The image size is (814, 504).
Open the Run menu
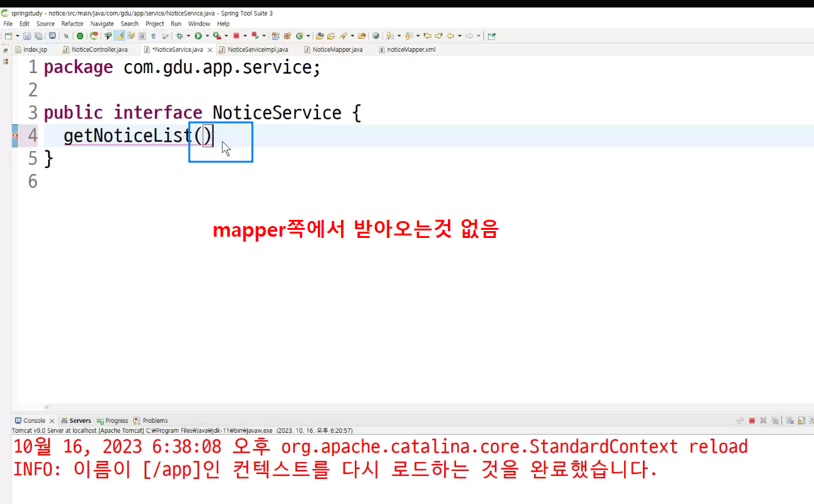(x=176, y=24)
